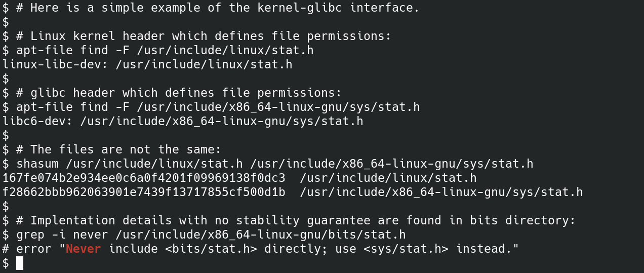Click the red highlighted word "Never"

[x=84, y=249]
